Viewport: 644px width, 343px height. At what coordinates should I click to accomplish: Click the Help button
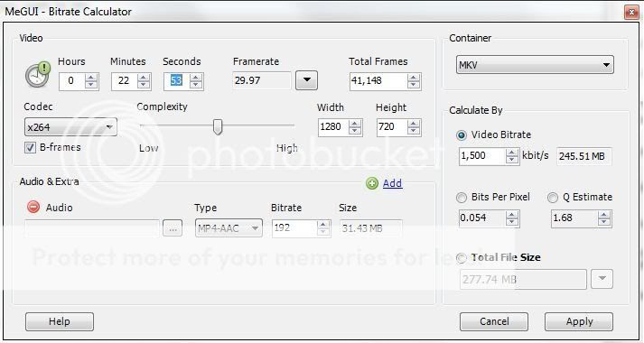click(60, 321)
